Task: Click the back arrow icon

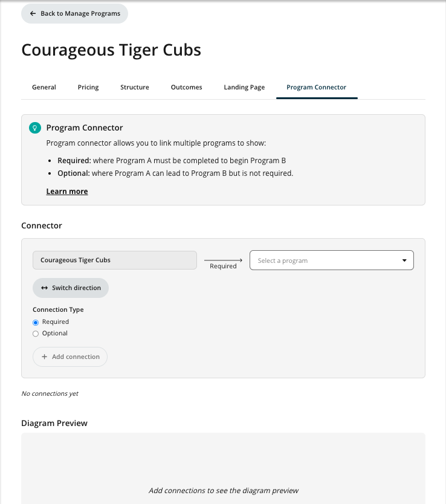Action: coord(33,14)
